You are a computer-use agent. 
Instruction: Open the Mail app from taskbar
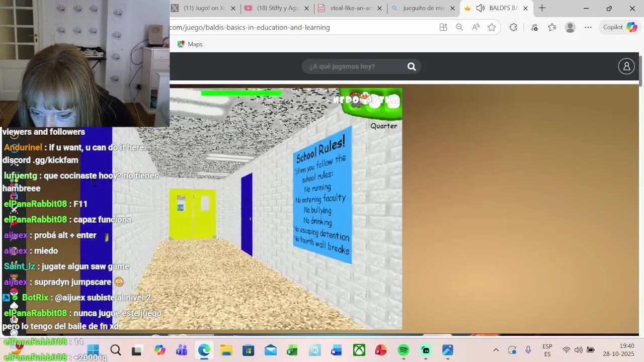click(x=270, y=350)
